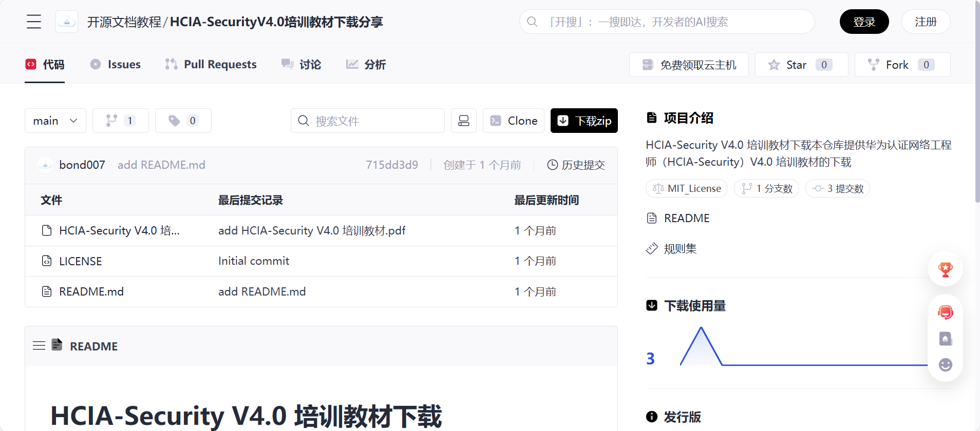Click the 免费领取云主机 button
Screen dimensions: 980x431
(x=689, y=65)
